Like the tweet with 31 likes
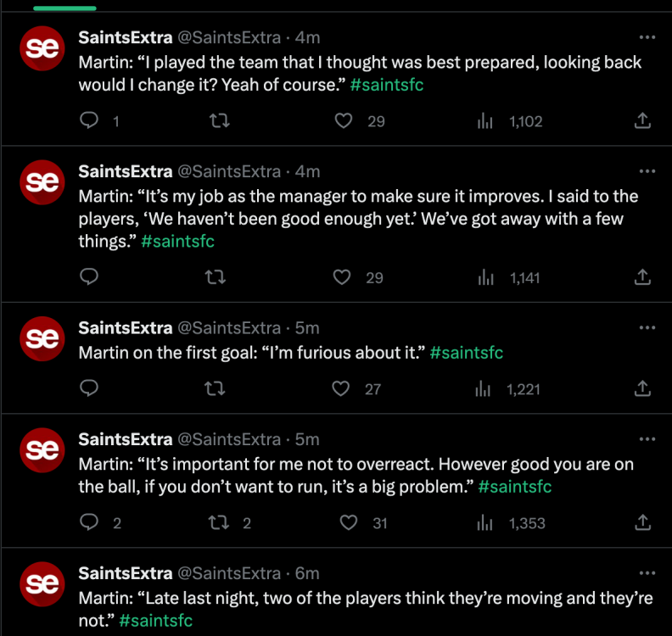The image size is (672, 636). (x=348, y=522)
